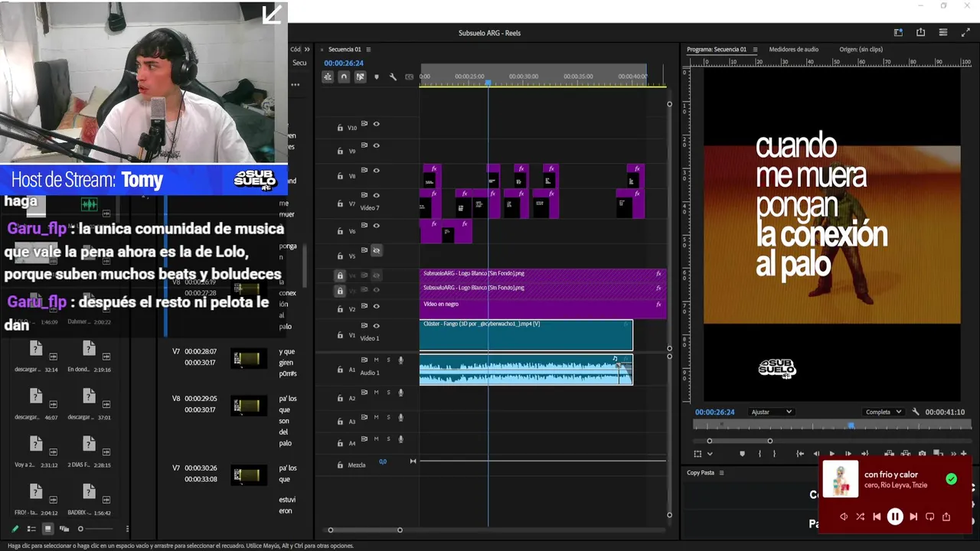Mark in point in program monitor
Screen dimensions: 980x551
pyautogui.click(x=759, y=454)
